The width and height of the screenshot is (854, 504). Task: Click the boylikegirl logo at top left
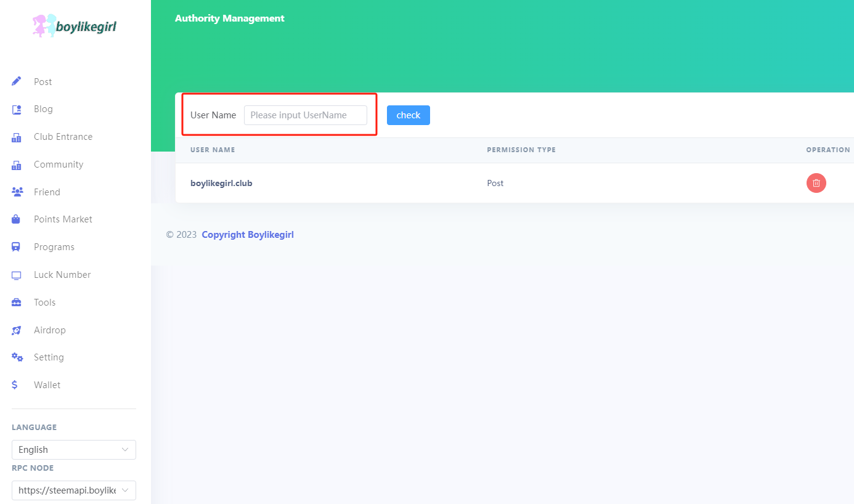click(74, 26)
